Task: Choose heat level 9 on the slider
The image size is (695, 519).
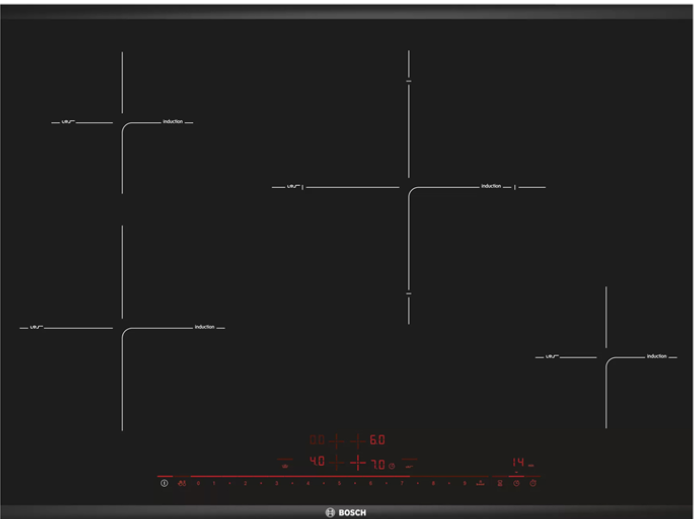Action: point(464,484)
